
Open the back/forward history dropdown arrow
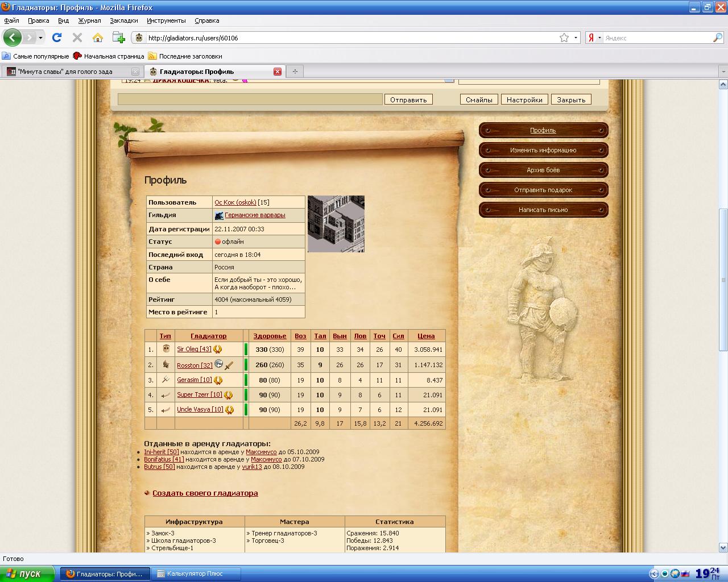[x=40, y=38]
